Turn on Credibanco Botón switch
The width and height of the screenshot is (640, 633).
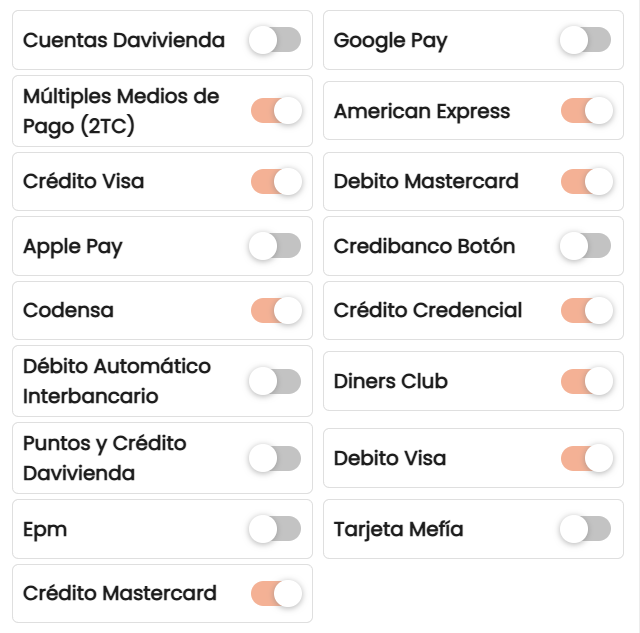(x=586, y=246)
